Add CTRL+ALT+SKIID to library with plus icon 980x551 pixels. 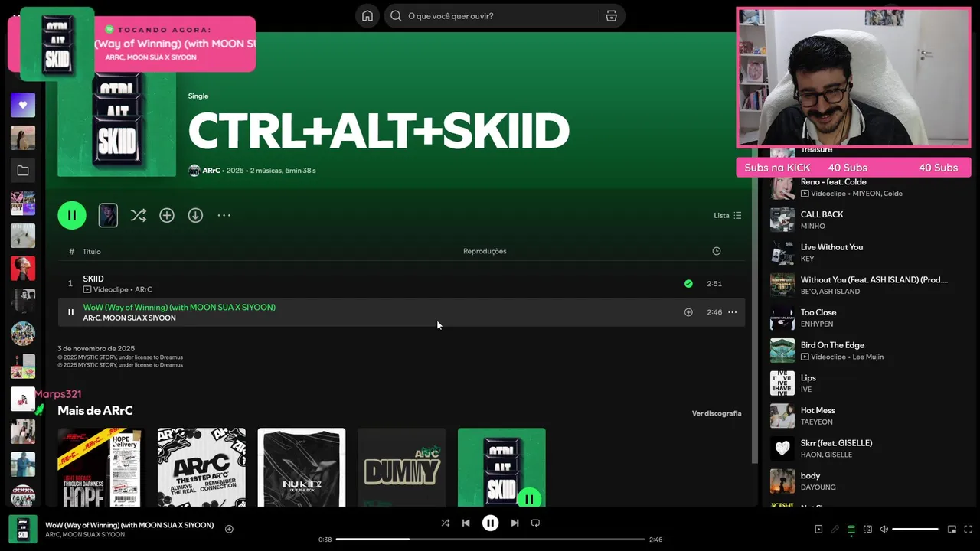(x=167, y=216)
